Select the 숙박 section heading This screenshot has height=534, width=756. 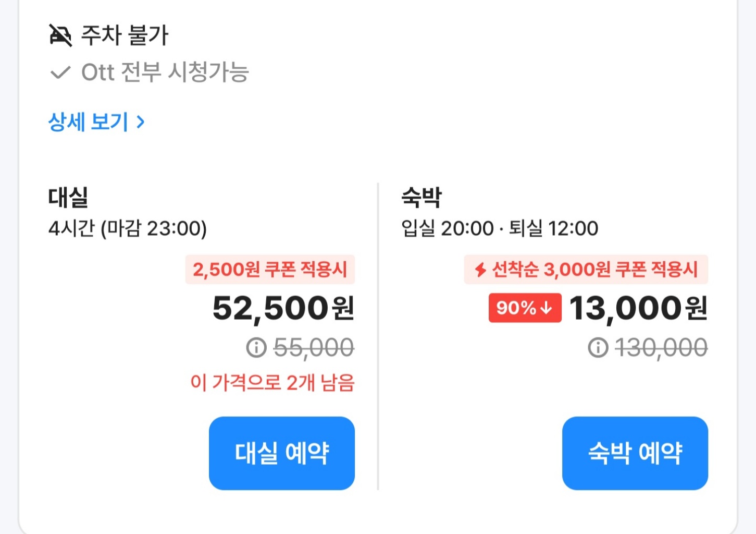422,198
